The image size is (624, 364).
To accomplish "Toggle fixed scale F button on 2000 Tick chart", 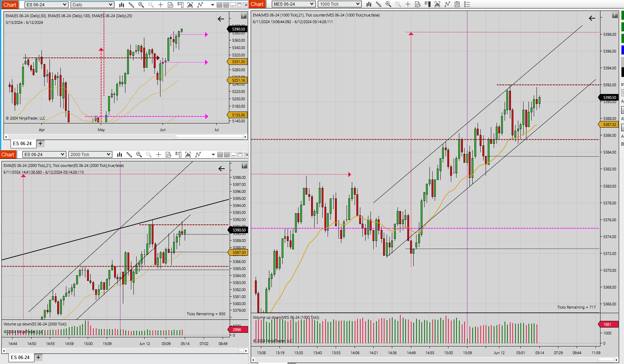I will pos(245,166).
